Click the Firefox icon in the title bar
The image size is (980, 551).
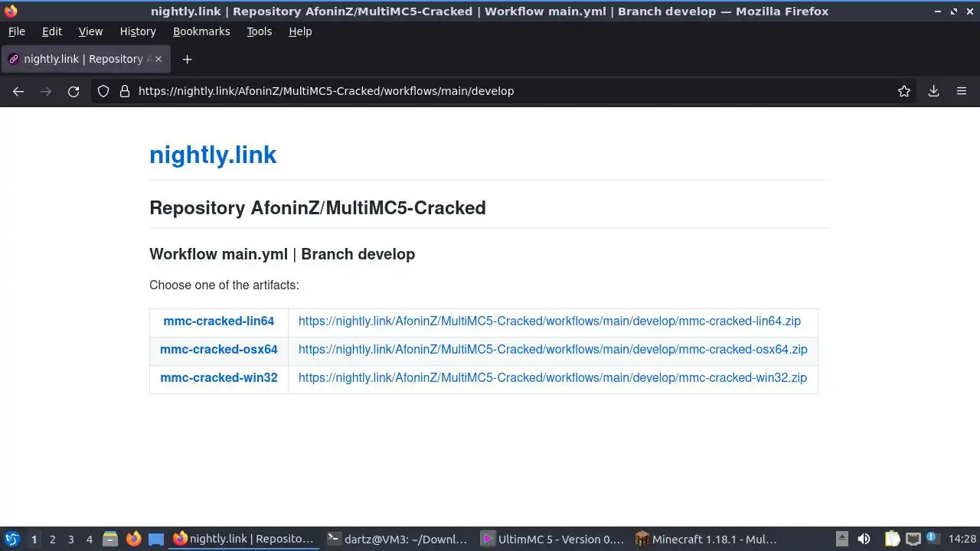[11, 11]
